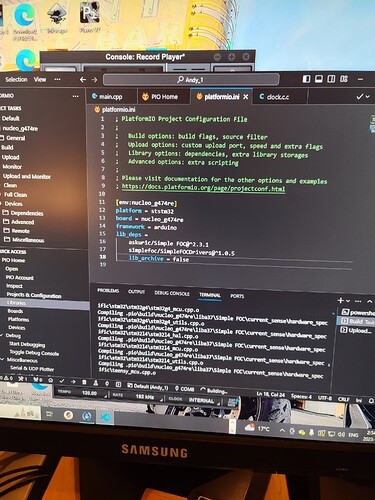Launch Visual Studio Code from Windows taskbar
375x500 pixels.
click(106, 417)
